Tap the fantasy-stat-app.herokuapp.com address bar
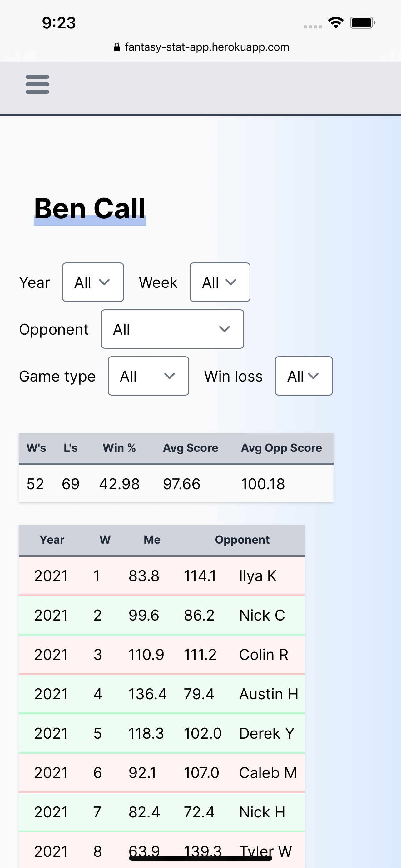This screenshot has width=401, height=868. pos(207,47)
